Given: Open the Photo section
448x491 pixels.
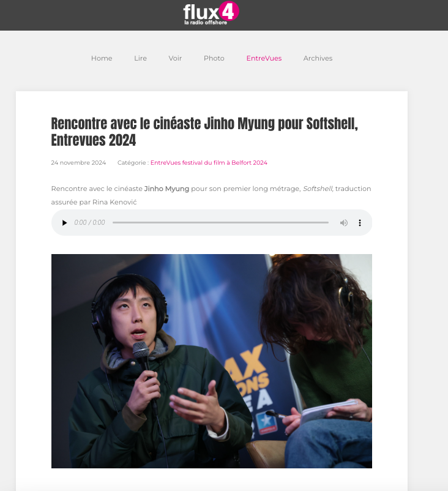Looking at the screenshot, I should click(214, 58).
